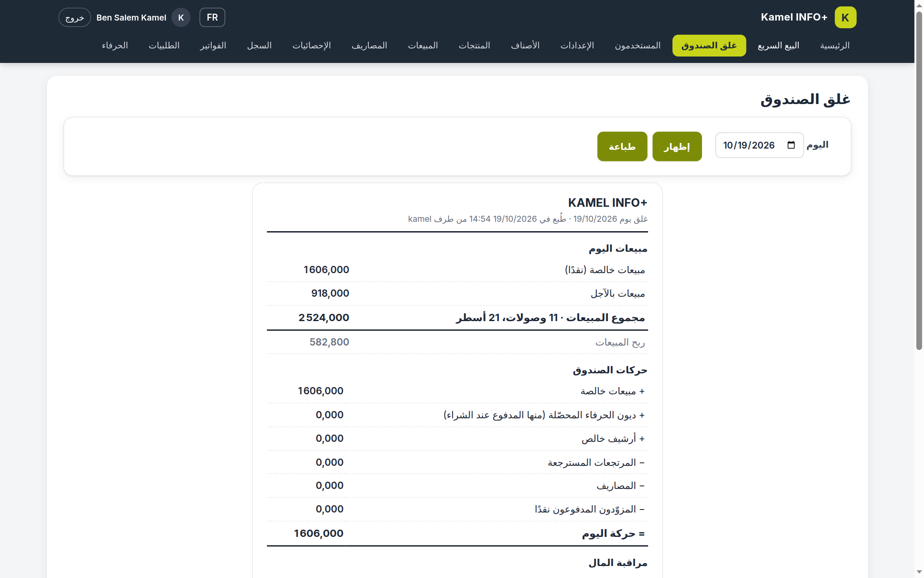Open the calendar picker icon in date field
The width and height of the screenshot is (924, 578).
791,145
